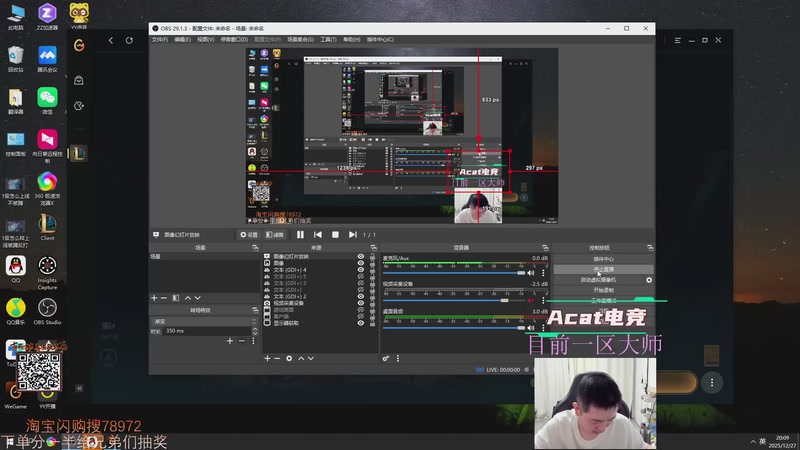This screenshot has height=450, width=800.
Task: Open 桌面音频 channel three-dot menu
Action: 543,328
